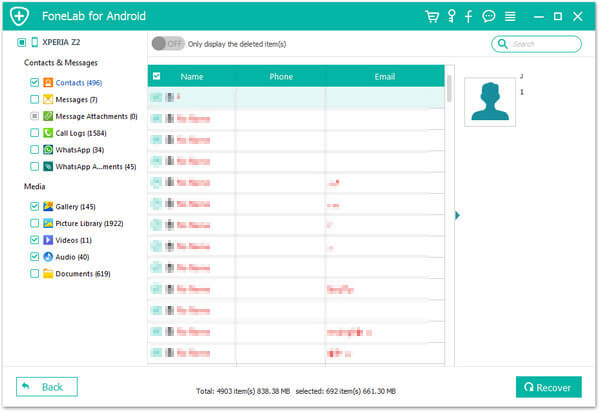Open the shopping cart purchase icon
Screen dimensions: 600x412
pos(432,17)
